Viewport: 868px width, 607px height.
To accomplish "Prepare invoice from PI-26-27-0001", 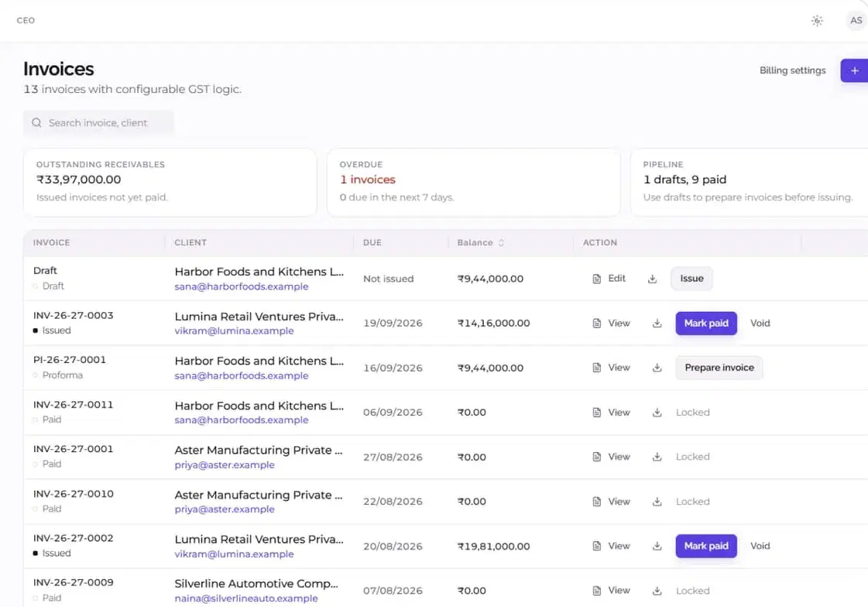I will click(x=719, y=368).
